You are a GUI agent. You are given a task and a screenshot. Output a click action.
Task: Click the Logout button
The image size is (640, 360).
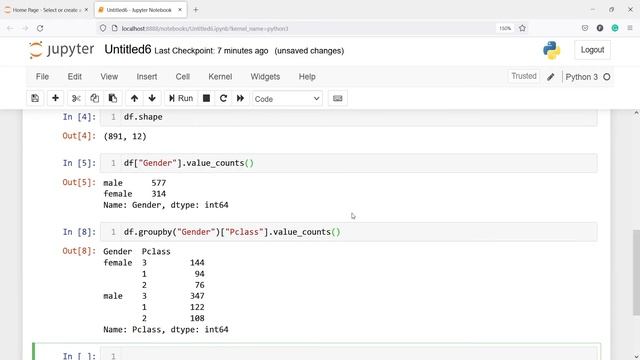[592, 50]
